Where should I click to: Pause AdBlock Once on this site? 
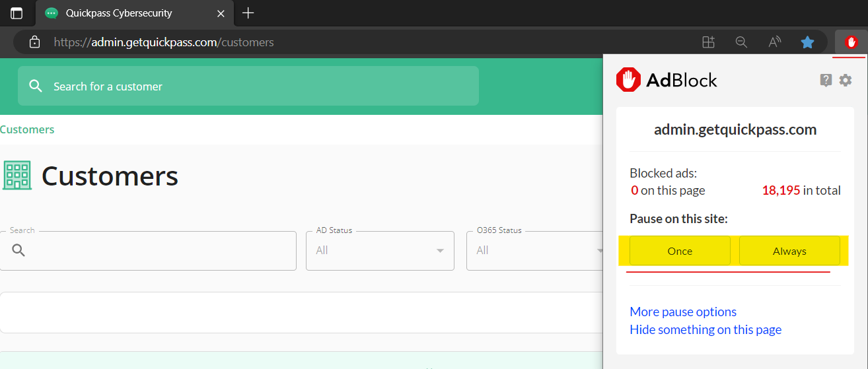pyautogui.click(x=680, y=251)
